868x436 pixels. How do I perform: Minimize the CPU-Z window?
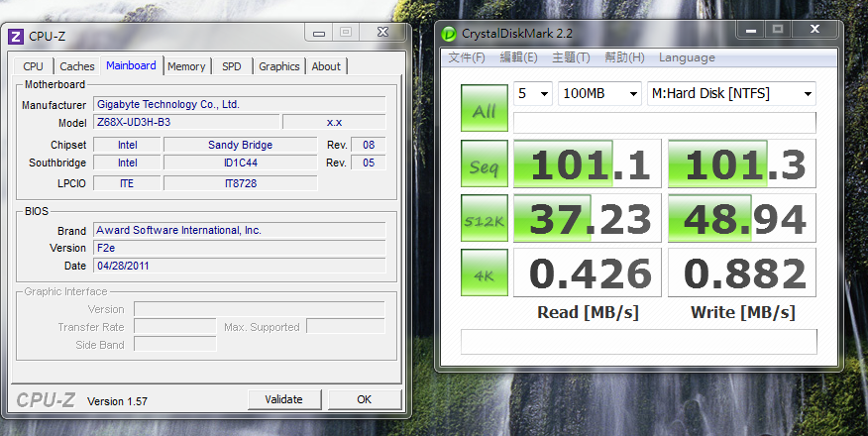[x=318, y=33]
